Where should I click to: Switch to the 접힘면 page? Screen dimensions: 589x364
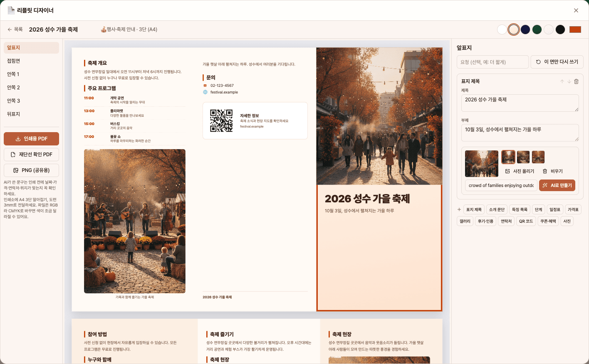[31, 61]
